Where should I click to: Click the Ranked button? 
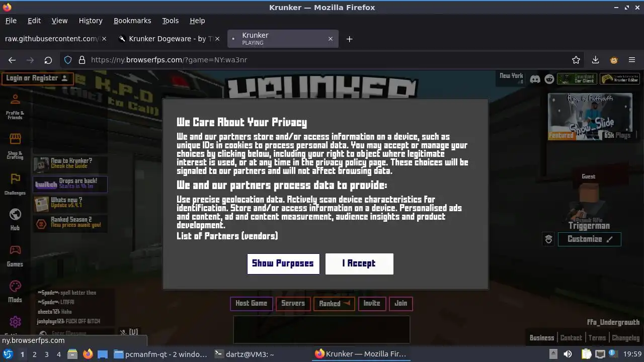point(334,304)
